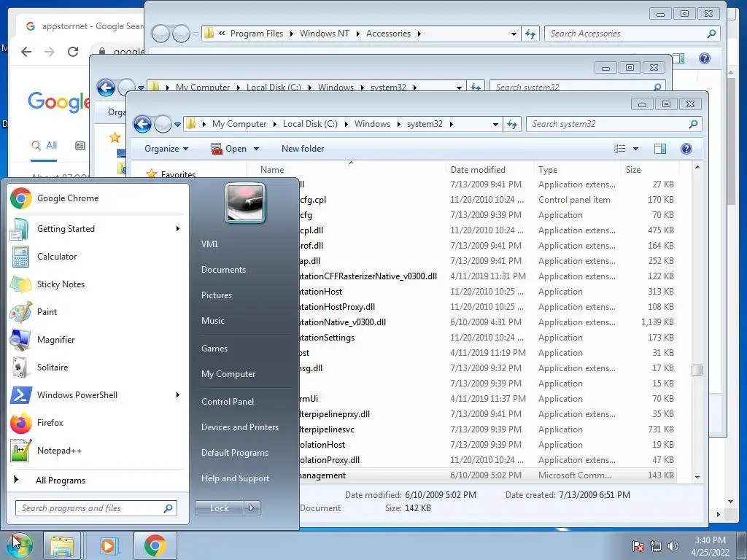Sort by the Type column header
747x560 pixels.
[578, 169]
